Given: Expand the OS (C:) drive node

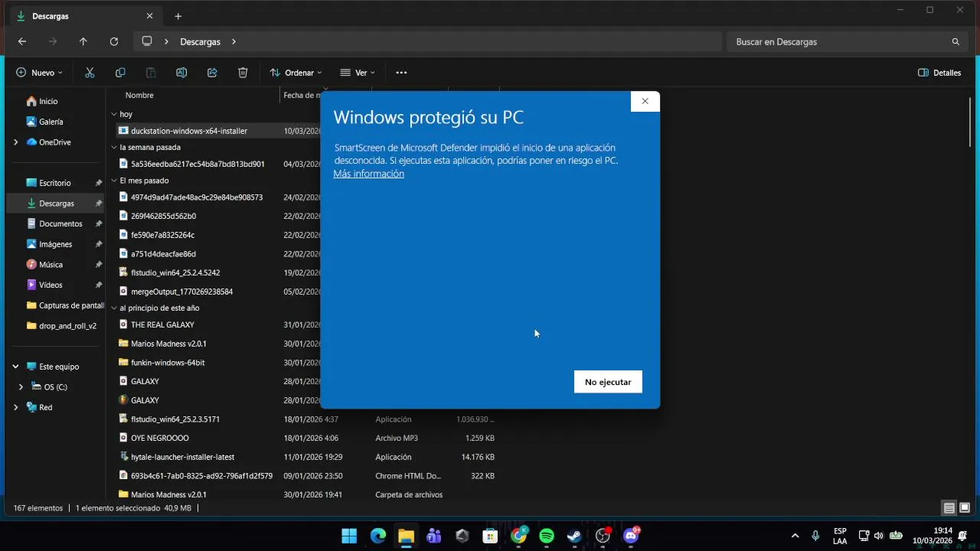Looking at the screenshot, I should click(x=21, y=387).
